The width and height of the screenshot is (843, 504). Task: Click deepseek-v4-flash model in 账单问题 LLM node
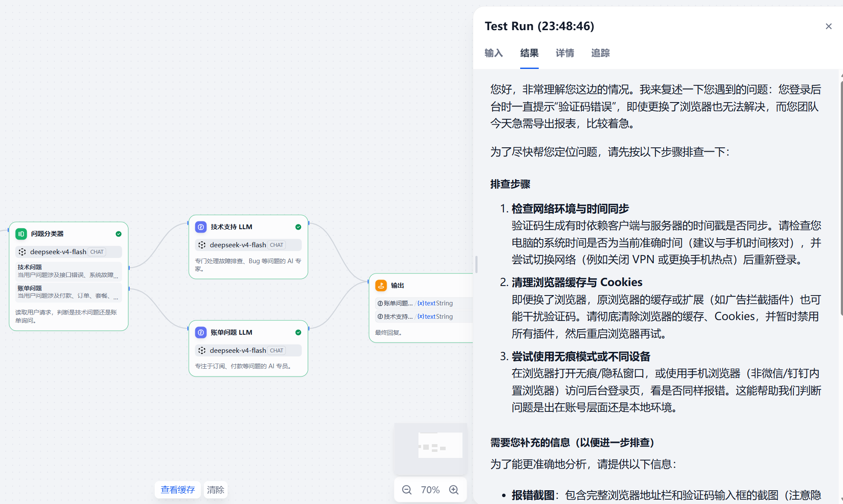(248, 351)
